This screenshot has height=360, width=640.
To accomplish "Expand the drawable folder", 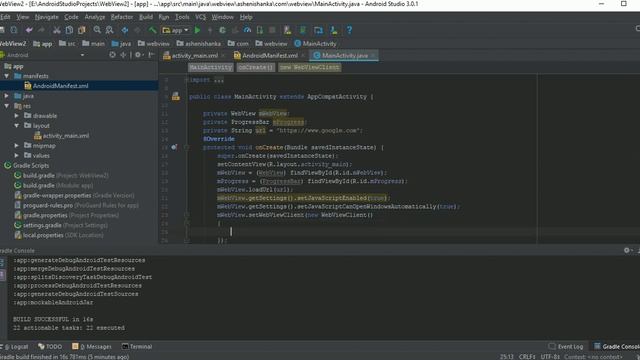I will [16, 116].
